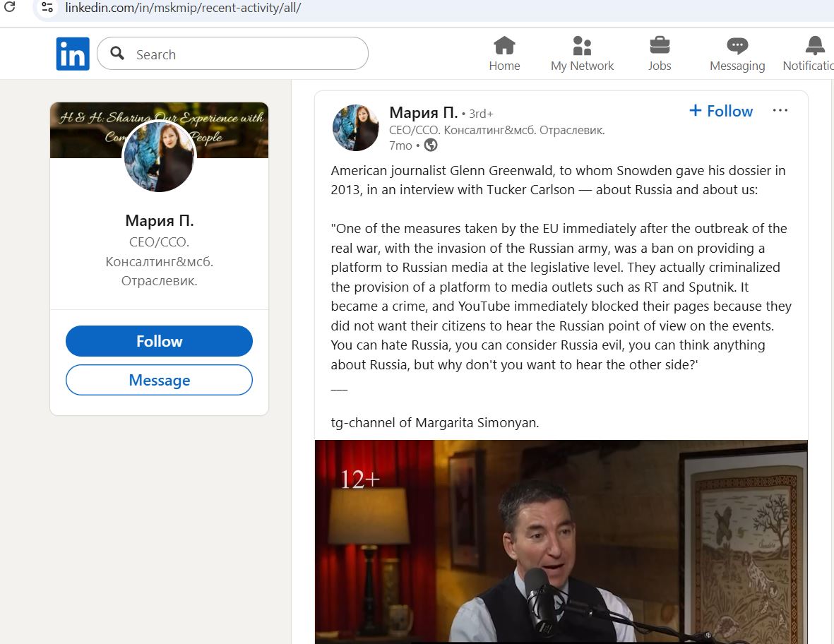Screen dimensions: 834x644
Task: Open the Glenn Greenwald interview video thumbnail
Action: (561, 542)
